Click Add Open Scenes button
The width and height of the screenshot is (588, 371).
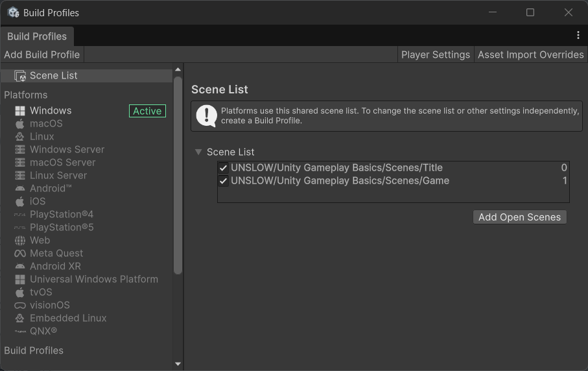point(519,217)
